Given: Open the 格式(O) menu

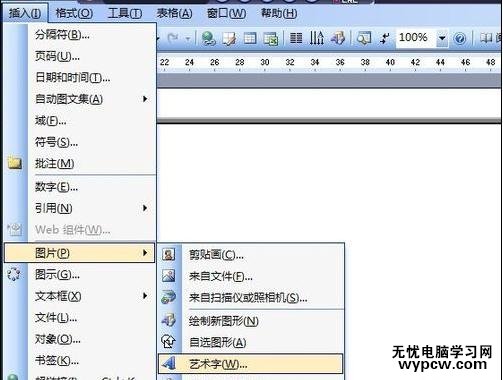Looking at the screenshot, I should (x=74, y=13).
